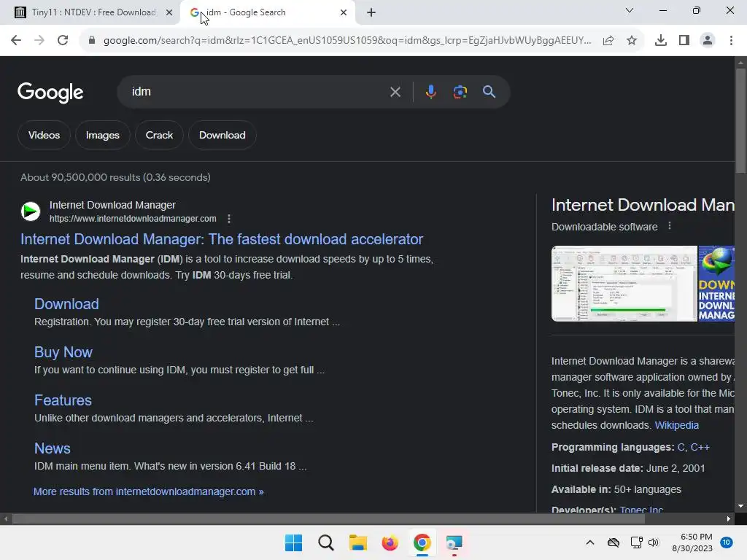Viewport: 747px width, 560px height.
Task: Open the Buy Now sitelink
Action: click(x=63, y=352)
